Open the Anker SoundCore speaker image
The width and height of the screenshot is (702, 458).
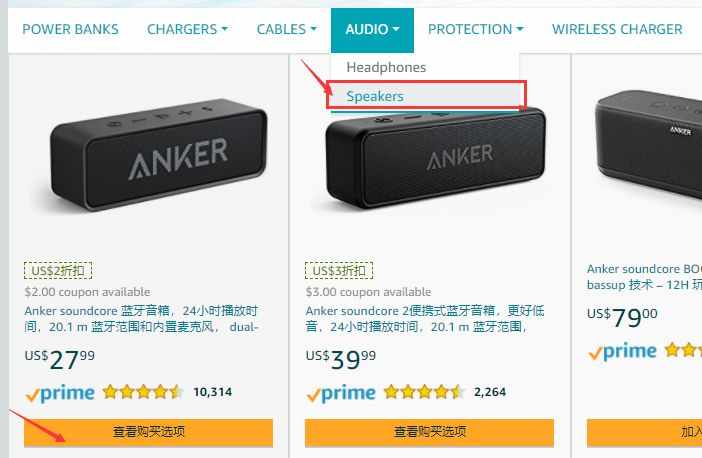point(158,154)
